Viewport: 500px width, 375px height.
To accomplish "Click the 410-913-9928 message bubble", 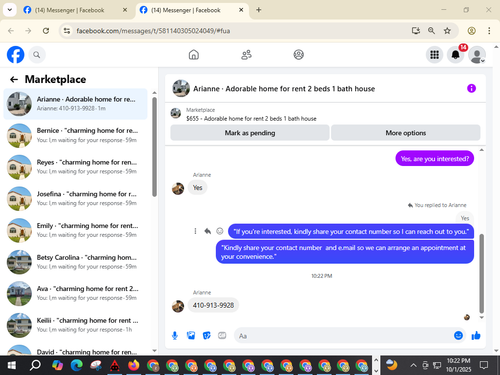I will 213,305.
